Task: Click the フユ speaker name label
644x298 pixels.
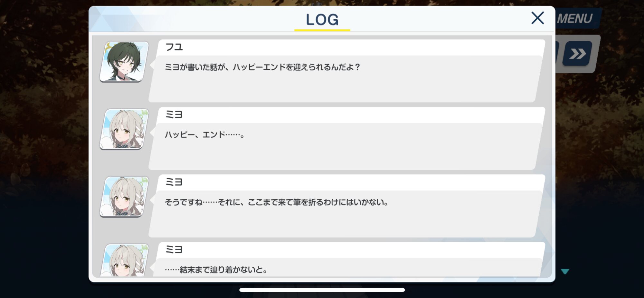Action: (x=174, y=47)
